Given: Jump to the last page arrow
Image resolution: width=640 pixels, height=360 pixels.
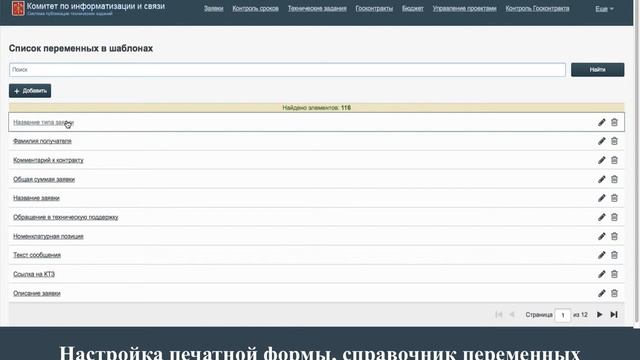Looking at the screenshot, I should point(614,315).
